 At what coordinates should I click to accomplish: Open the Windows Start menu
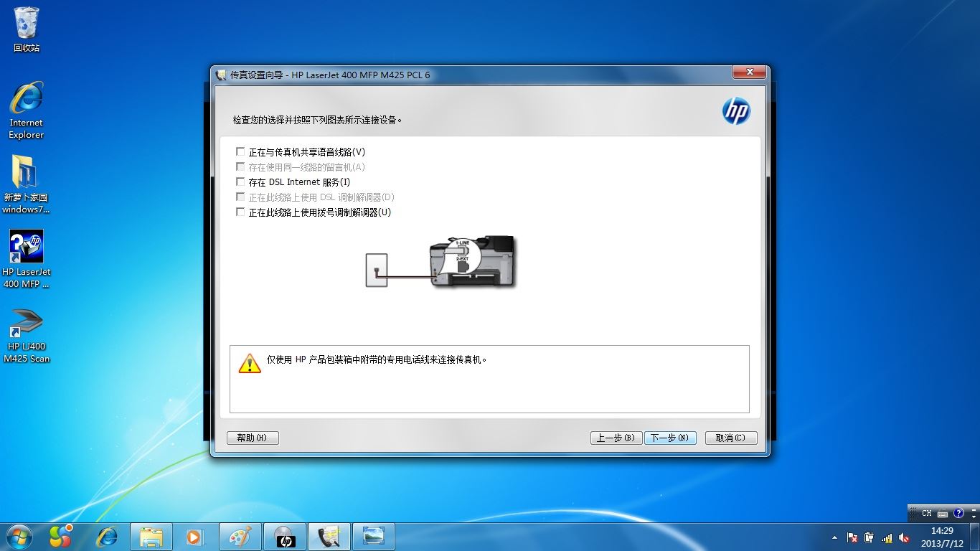pyautogui.click(x=19, y=536)
